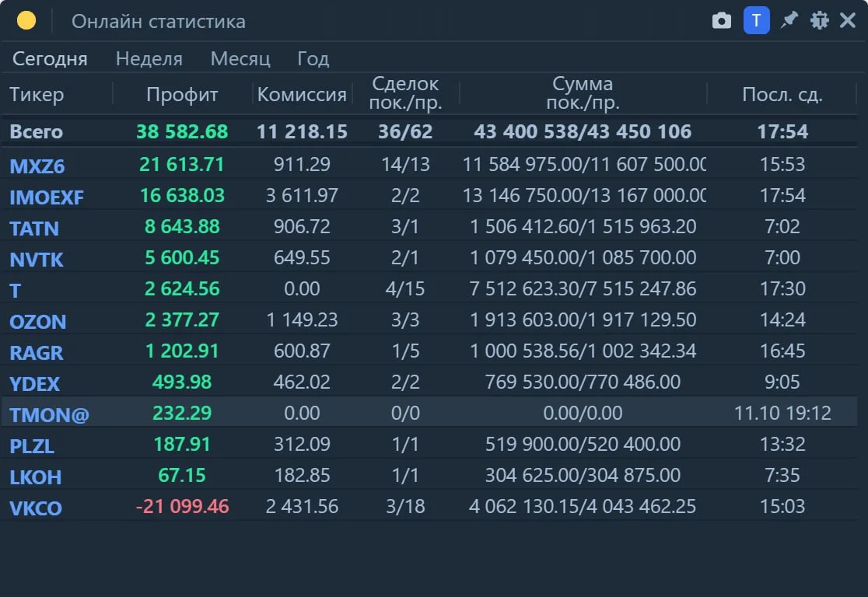The height and width of the screenshot is (597, 868).
Task: Click the VKCO loss value -21 099.46
Action: click(182, 506)
